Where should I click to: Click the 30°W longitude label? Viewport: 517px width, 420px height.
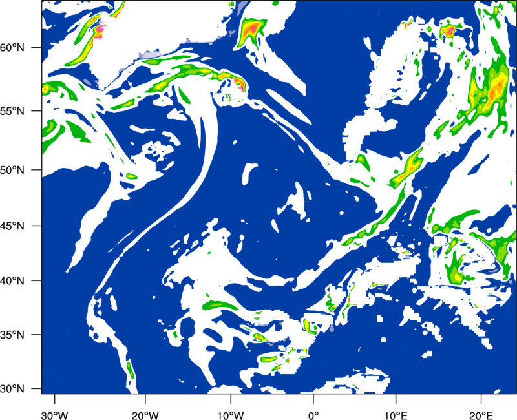click(x=54, y=415)
